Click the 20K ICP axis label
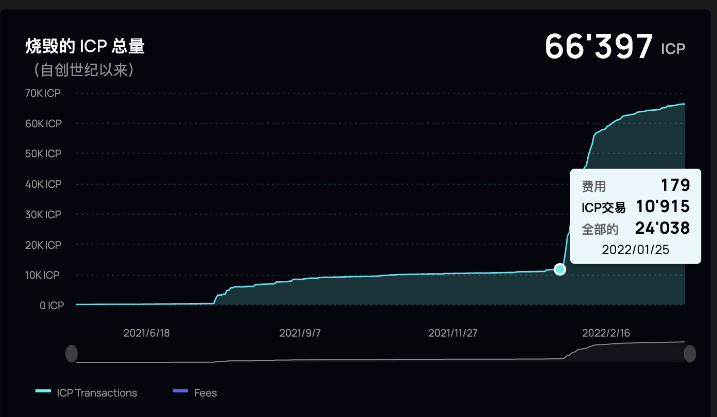The height and width of the screenshot is (417, 717). pos(43,245)
